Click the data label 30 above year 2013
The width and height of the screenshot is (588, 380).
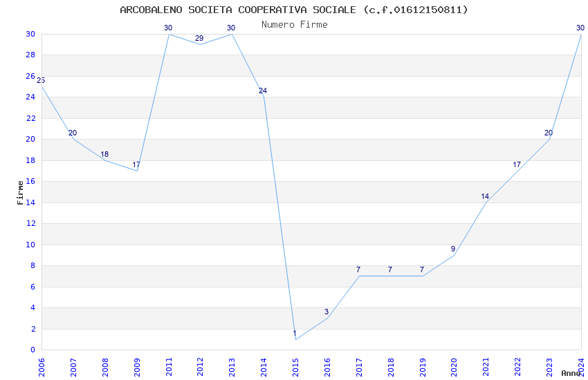pos(231,28)
